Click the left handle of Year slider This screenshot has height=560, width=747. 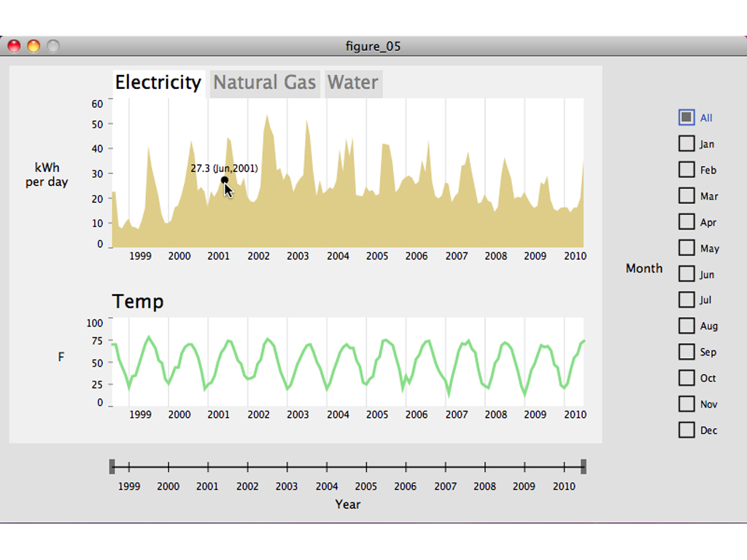[x=112, y=467]
